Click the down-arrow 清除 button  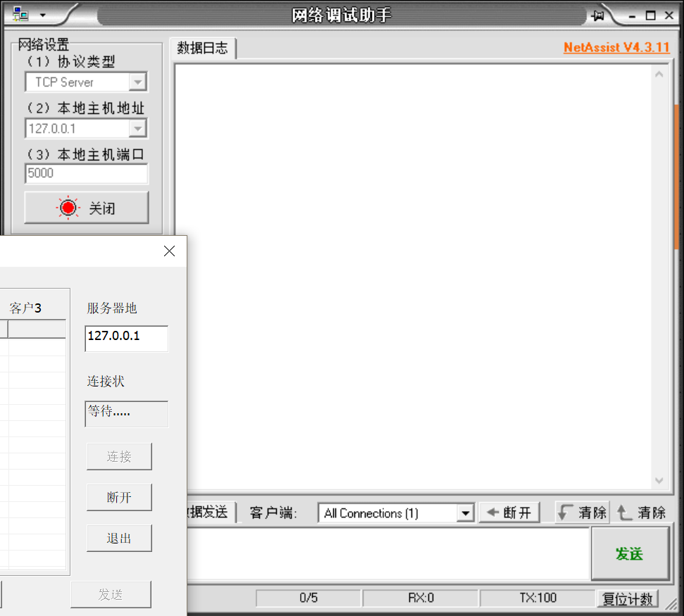583,513
